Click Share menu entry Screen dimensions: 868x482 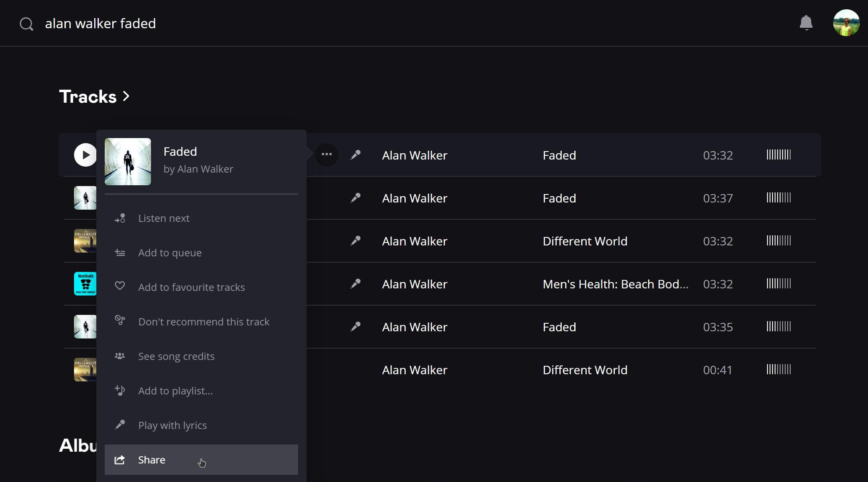pos(201,460)
